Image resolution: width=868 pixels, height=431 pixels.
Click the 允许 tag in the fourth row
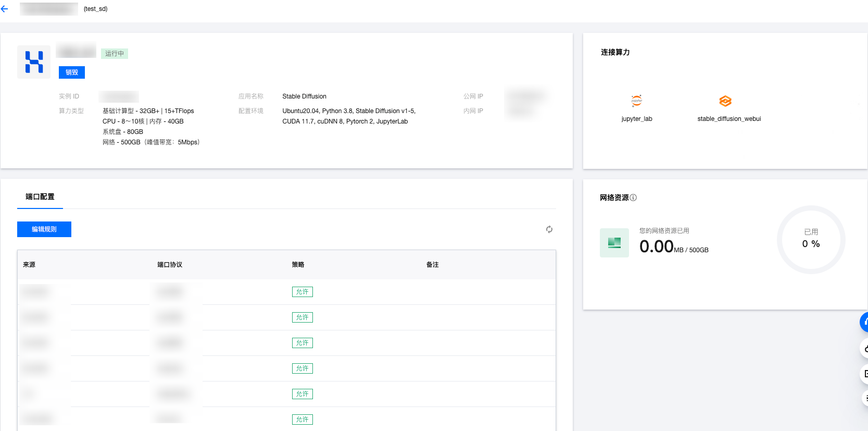pyautogui.click(x=303, y=368)
